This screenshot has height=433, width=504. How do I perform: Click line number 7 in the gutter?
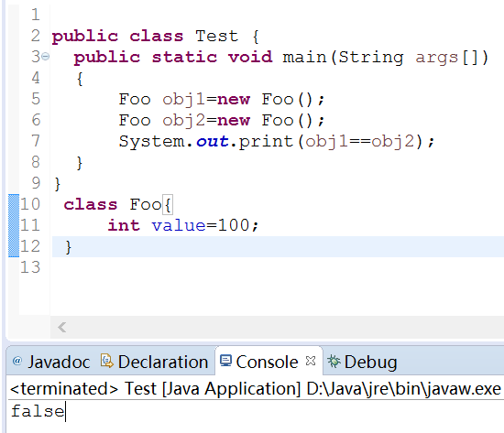pyautogui.click(x=36, y=141)
